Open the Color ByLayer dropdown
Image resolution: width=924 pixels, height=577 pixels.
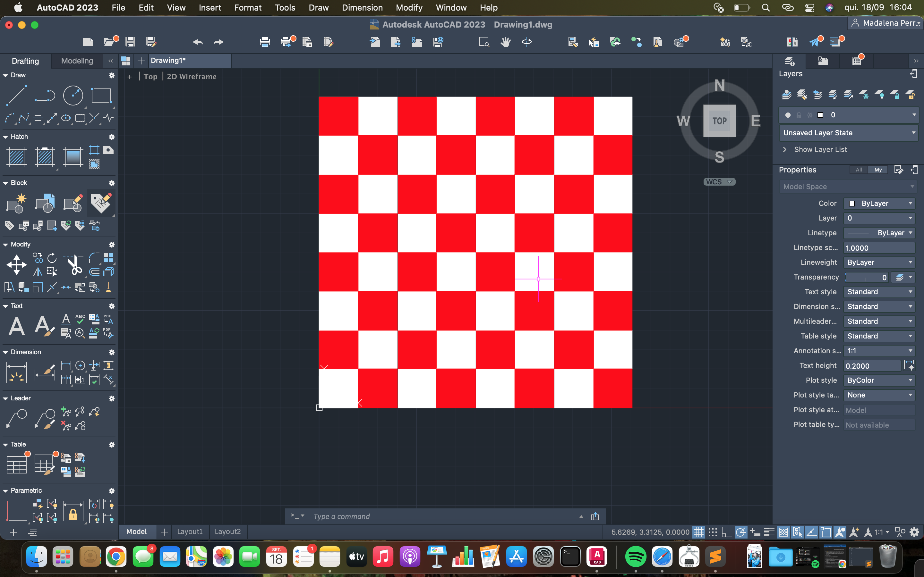(879, 204)
